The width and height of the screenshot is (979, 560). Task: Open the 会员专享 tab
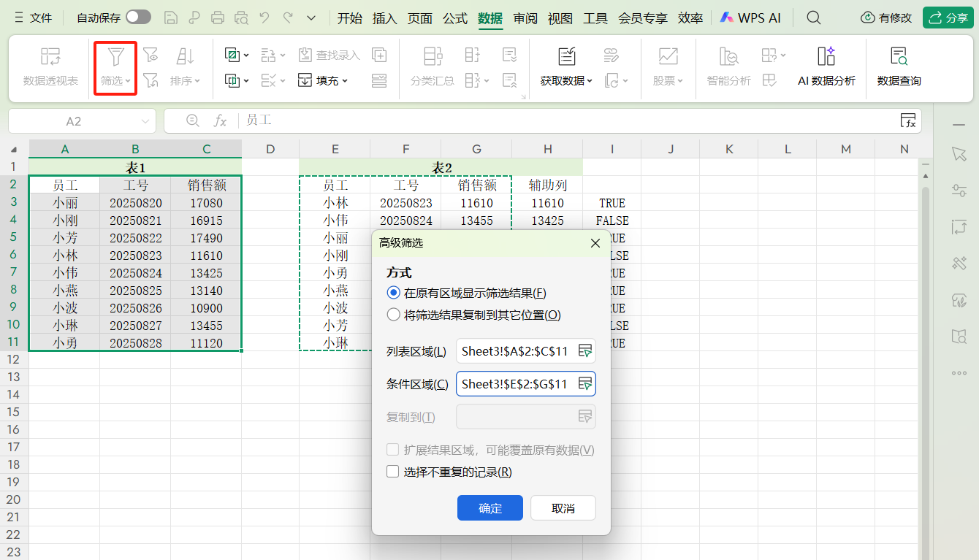tap(643, 18)
